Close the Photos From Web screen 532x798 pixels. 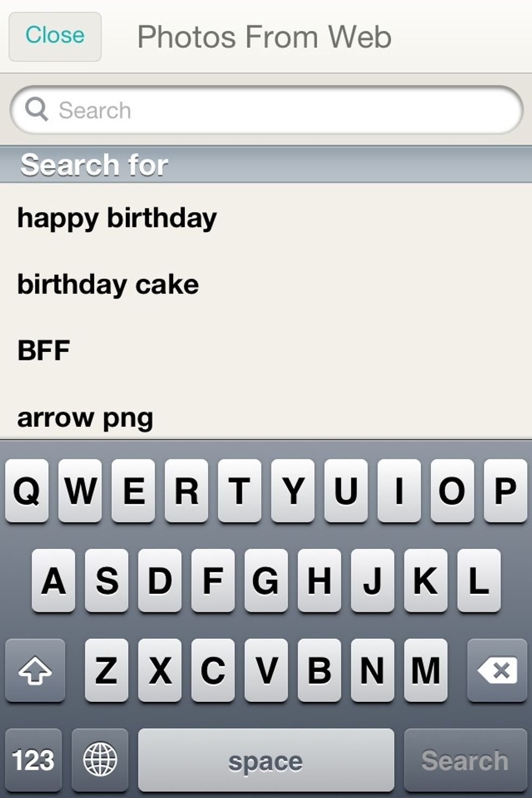point(55,36)
